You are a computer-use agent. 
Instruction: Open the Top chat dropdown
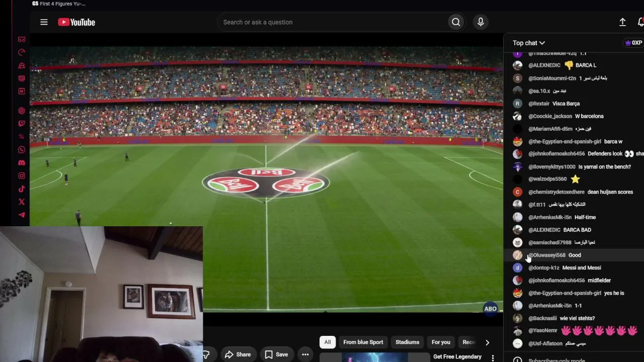(x=529, y=43)
